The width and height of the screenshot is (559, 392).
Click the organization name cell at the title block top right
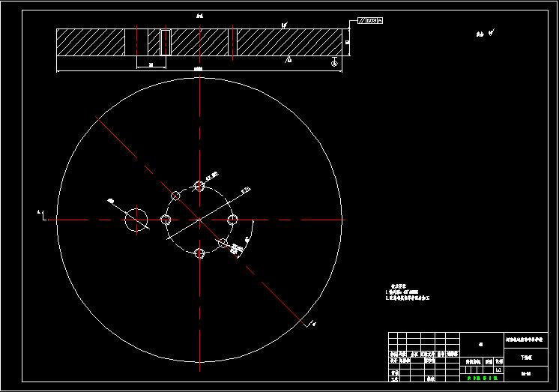[527, 340]
